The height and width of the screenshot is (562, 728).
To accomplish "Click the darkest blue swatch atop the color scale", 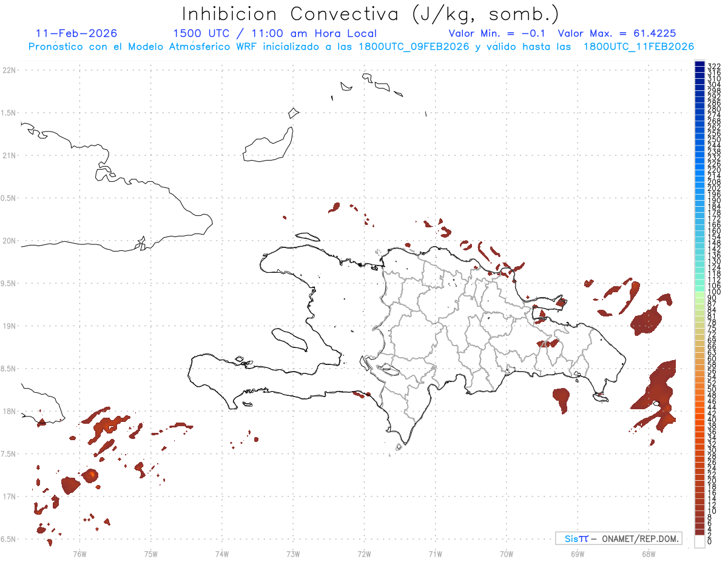I will point(699,64).
